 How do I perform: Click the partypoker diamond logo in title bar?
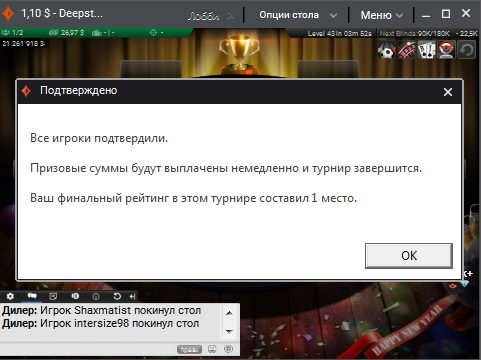pos(8,13)
